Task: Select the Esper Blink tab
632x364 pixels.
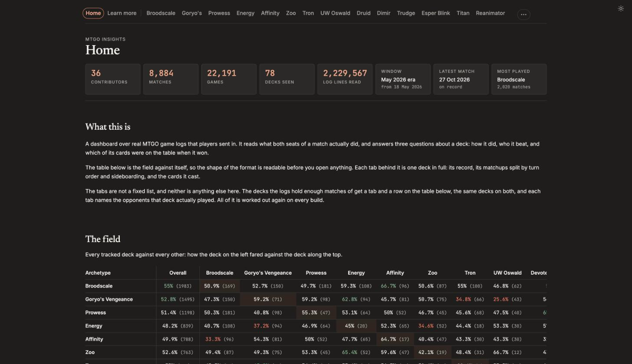Action: coord(436,13)
